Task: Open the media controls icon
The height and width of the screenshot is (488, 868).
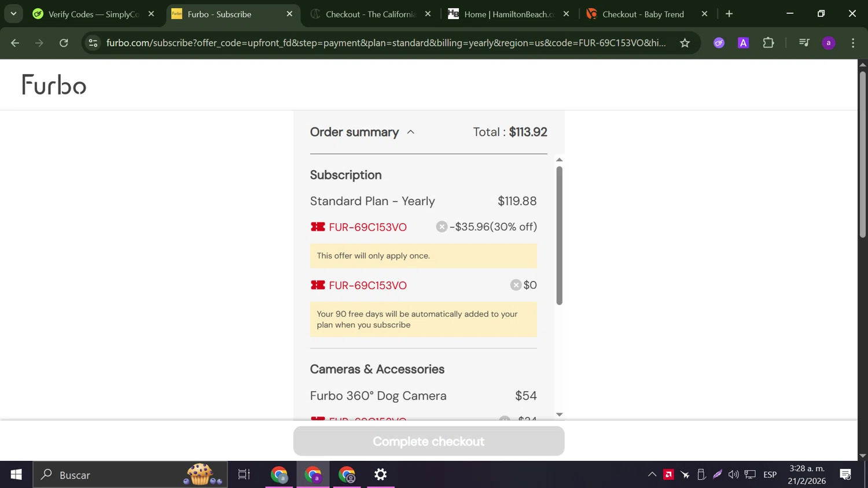Action: (804, 43)
